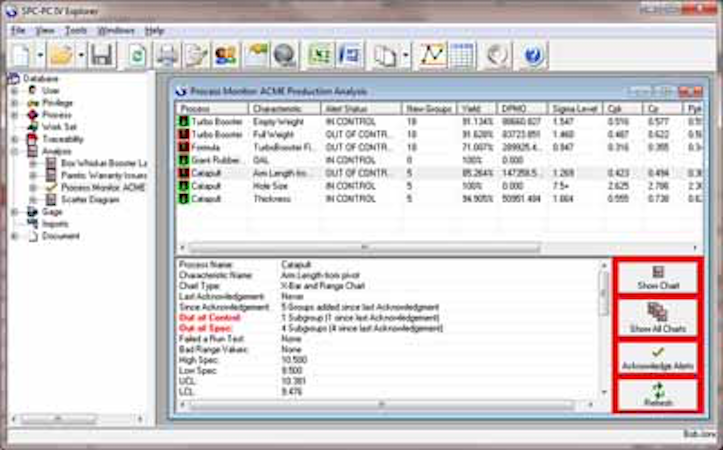Click red status icon of Arm Length row
Image resolution: width=723 pixels, height=450 pixels.
point(184,173)
